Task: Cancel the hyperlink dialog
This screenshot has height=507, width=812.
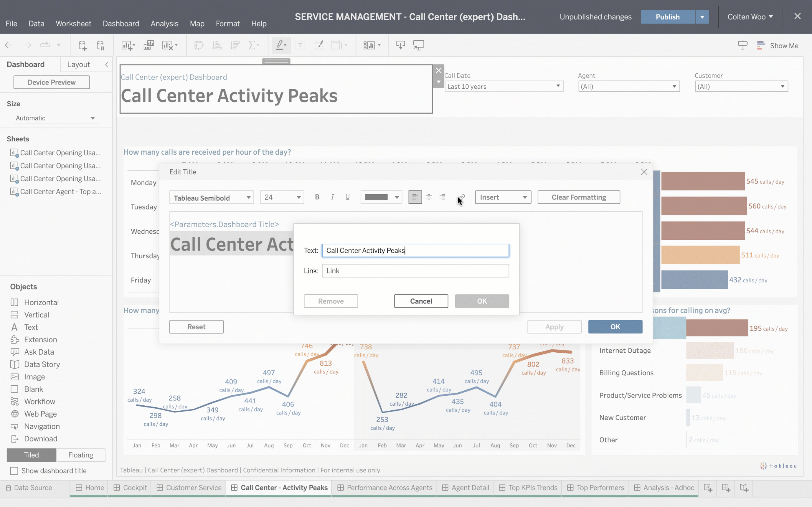Action: coord(421,301)
